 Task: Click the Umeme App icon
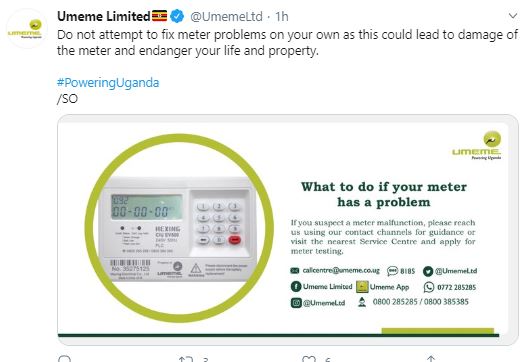point(362,287)
